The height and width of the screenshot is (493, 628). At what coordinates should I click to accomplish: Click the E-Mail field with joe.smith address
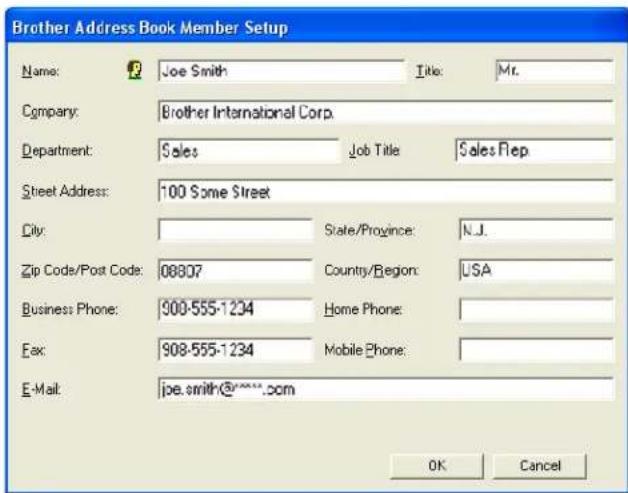click(386, 389)
